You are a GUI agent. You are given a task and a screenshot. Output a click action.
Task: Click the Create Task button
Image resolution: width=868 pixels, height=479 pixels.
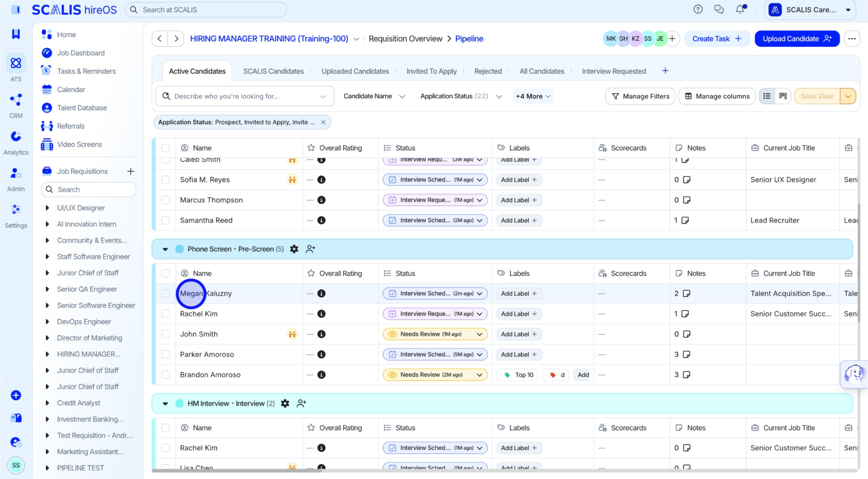[x=717, y=39]
